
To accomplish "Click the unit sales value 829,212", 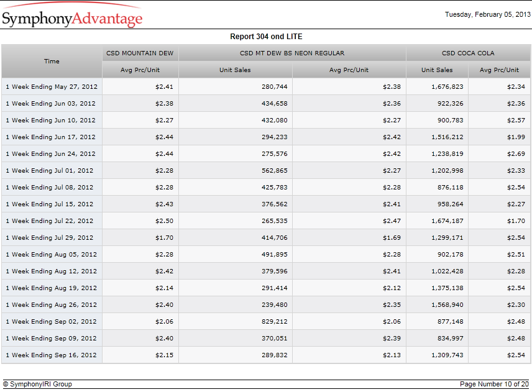I will click(275, 321).
